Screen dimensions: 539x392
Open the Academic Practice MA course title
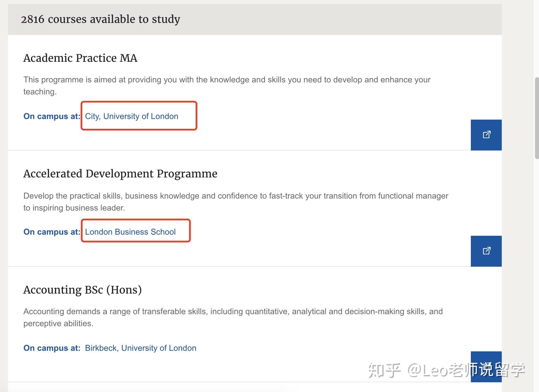80,58
